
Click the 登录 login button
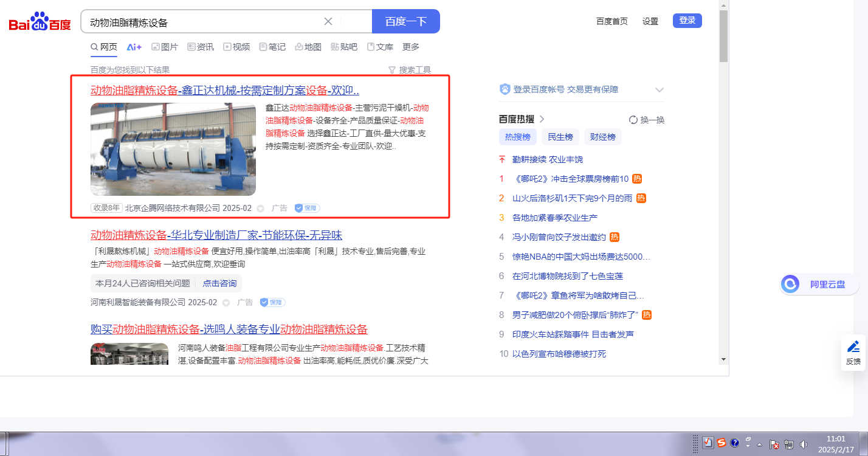[687, 21]
